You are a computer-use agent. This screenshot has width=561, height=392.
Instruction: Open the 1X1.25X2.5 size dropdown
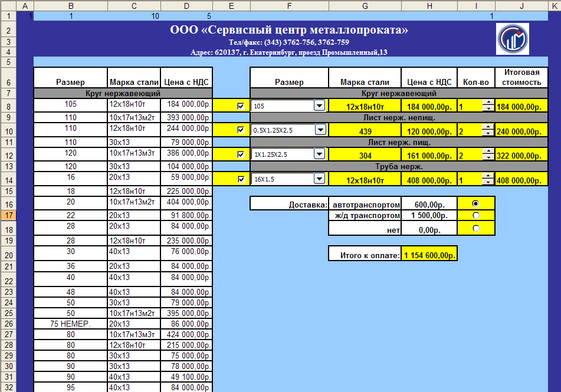point(320,154)
